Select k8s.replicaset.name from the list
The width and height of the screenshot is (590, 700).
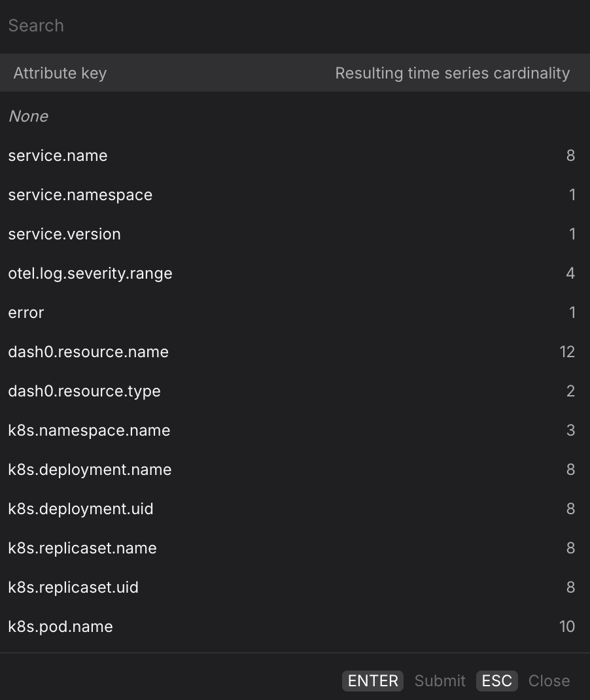[82, 548]
